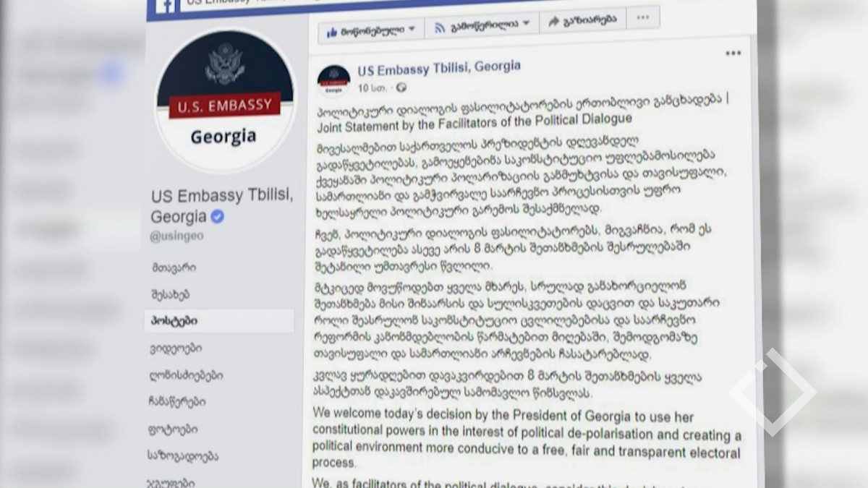Click the verified badge next to Georgia
The height and width of the screenshot is (488, 868).
[217, 216]
